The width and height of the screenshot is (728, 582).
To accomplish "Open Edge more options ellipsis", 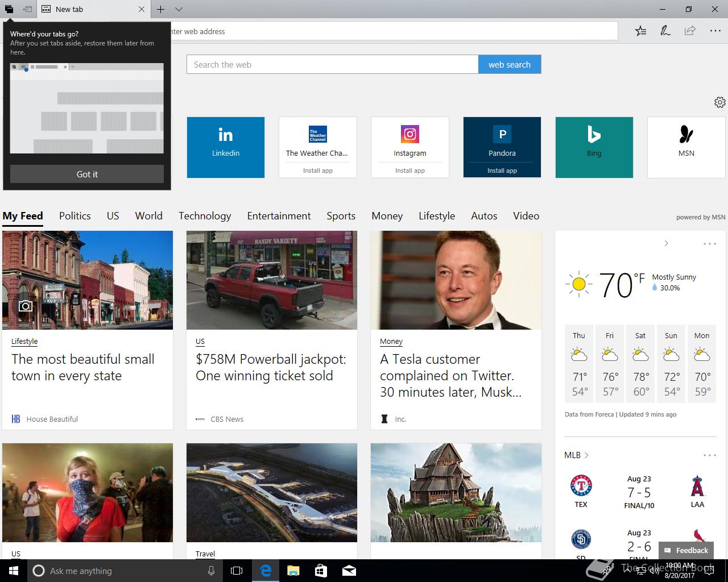I will point(715,31).
